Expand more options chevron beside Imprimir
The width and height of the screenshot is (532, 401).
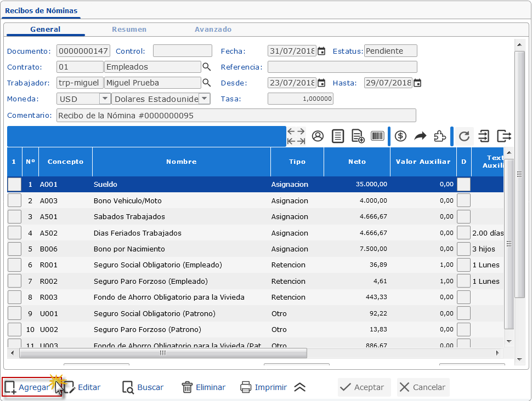click(299, 387)
